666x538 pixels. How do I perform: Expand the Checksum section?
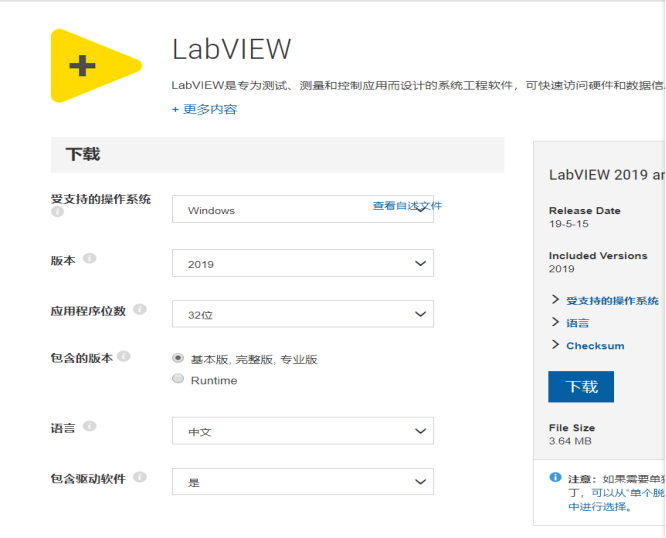(x=595, y=346)
